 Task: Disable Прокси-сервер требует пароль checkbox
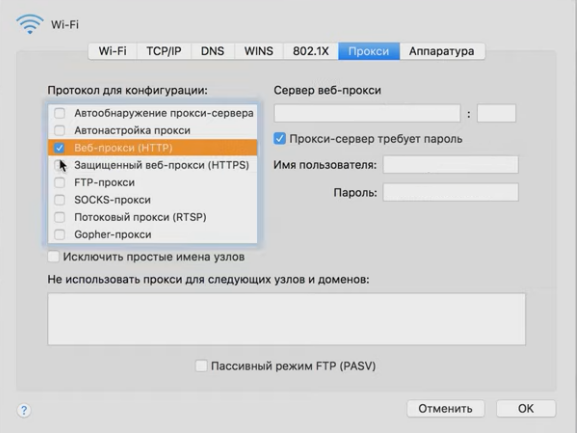(x=280, y=139)
